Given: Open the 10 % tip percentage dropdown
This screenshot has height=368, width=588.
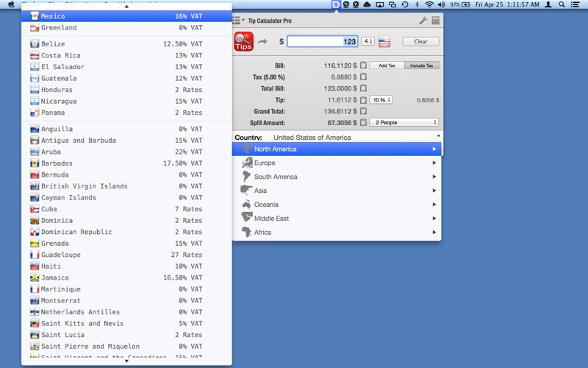Looking at the screenshot, I should click(x=381, y=100).
